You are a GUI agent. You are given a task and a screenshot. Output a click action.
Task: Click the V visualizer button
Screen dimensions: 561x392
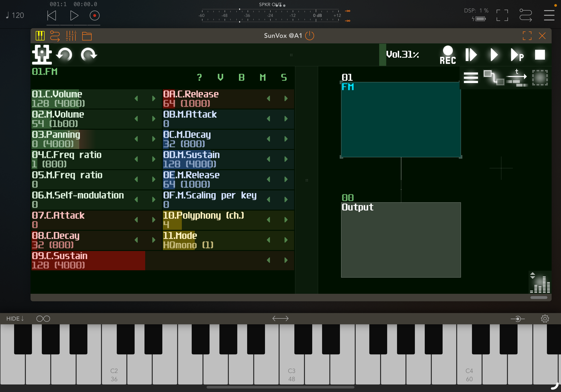click(x=220, y=78)
